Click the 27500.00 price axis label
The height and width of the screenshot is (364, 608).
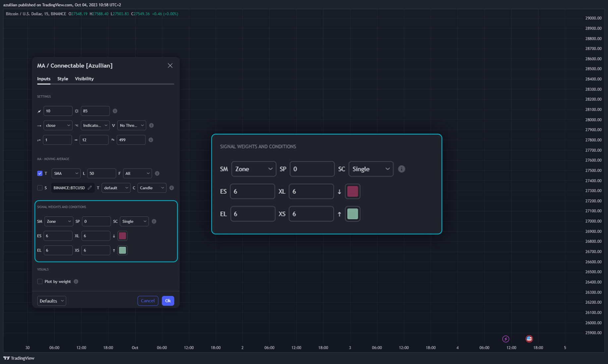pos(593,171)
